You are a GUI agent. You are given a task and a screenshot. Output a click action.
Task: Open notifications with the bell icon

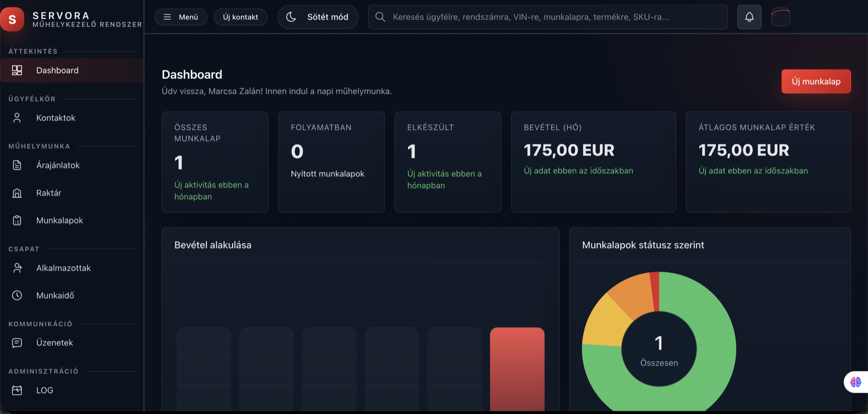pyautogui.click(x=749, y=17)
